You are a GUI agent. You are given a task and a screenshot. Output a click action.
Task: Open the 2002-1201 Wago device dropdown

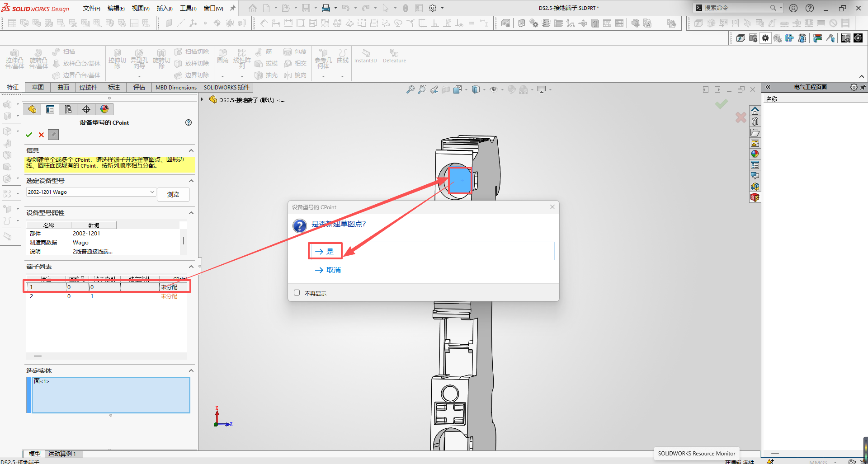(152, 192)
